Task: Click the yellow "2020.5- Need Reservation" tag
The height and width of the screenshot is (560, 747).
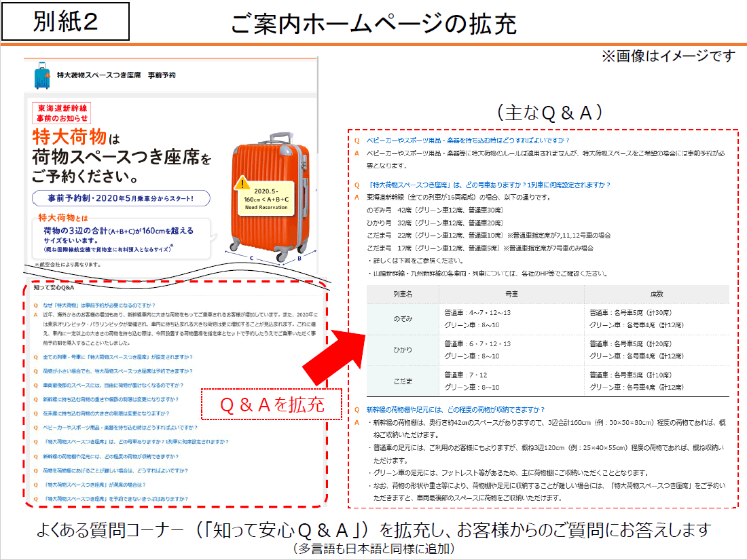Action: (266, 199)
